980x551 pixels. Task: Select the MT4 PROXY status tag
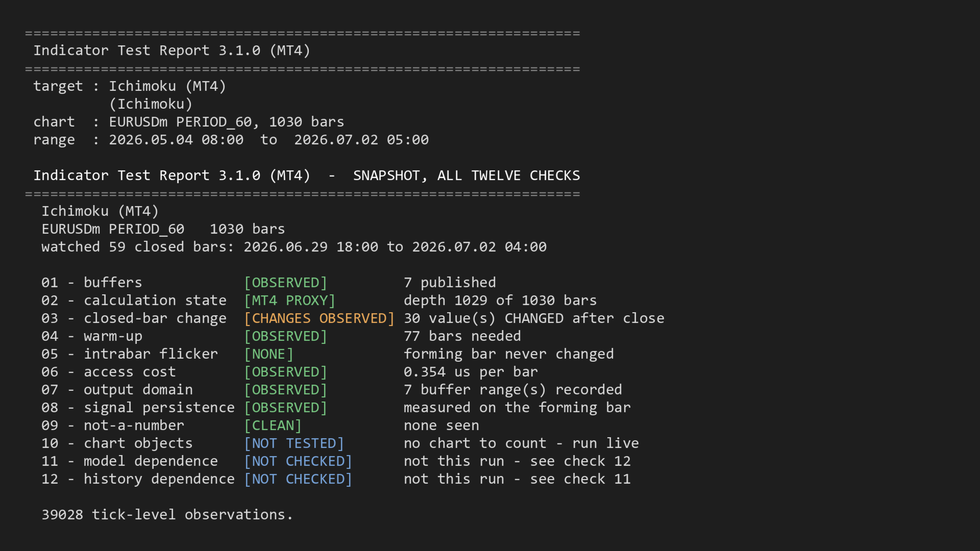coord(289,300)
